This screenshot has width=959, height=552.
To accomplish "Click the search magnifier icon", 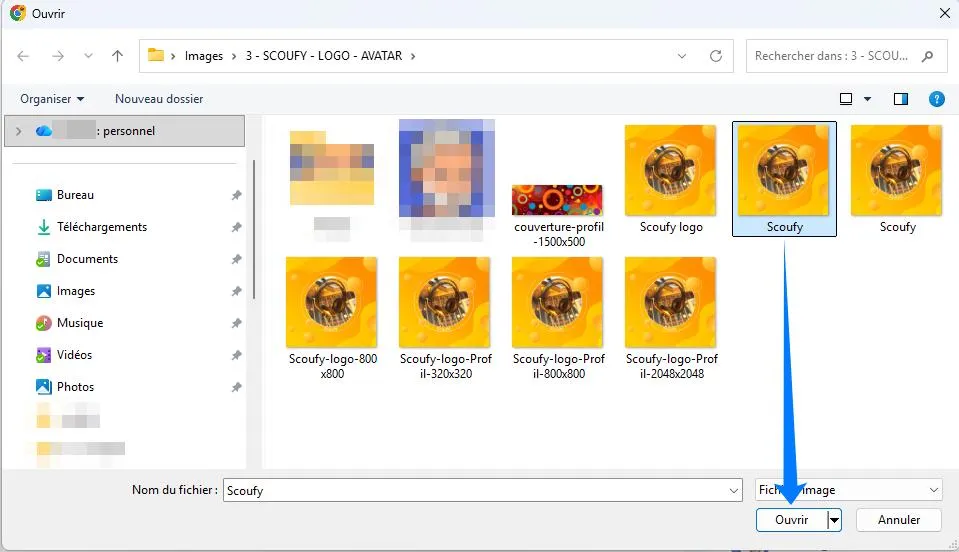I will [928, 56].
